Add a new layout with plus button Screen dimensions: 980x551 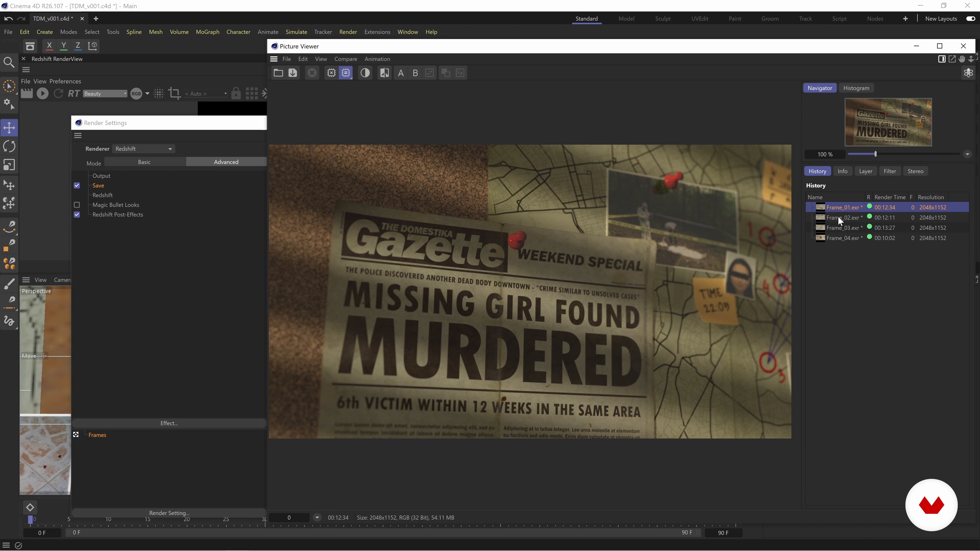[x=905, y=19]
